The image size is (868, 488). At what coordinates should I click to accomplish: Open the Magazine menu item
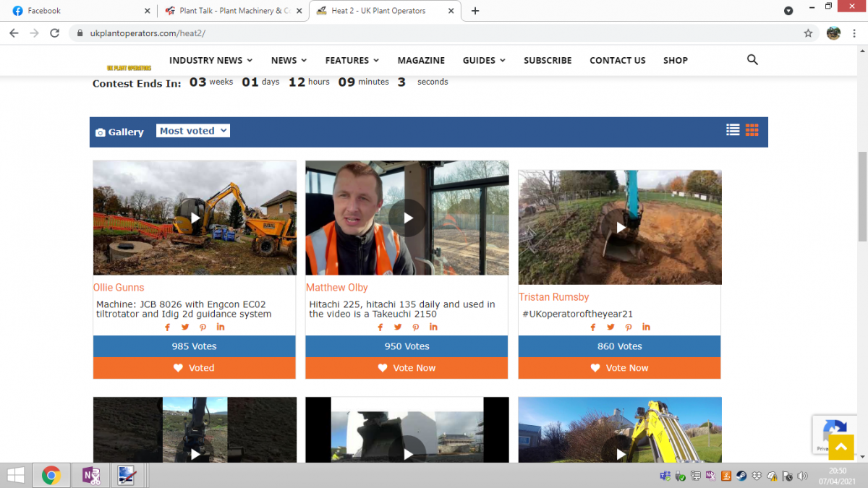[421, 60]
